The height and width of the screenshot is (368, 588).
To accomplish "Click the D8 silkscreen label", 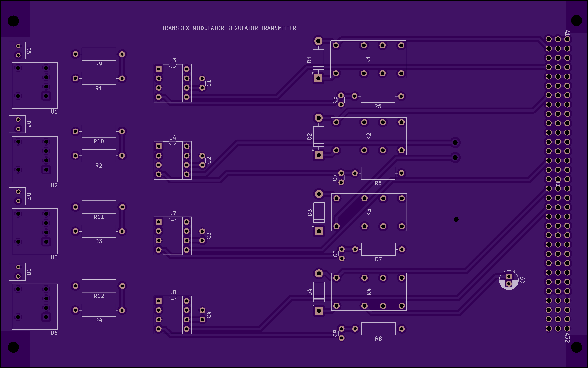I will (29, 272).
